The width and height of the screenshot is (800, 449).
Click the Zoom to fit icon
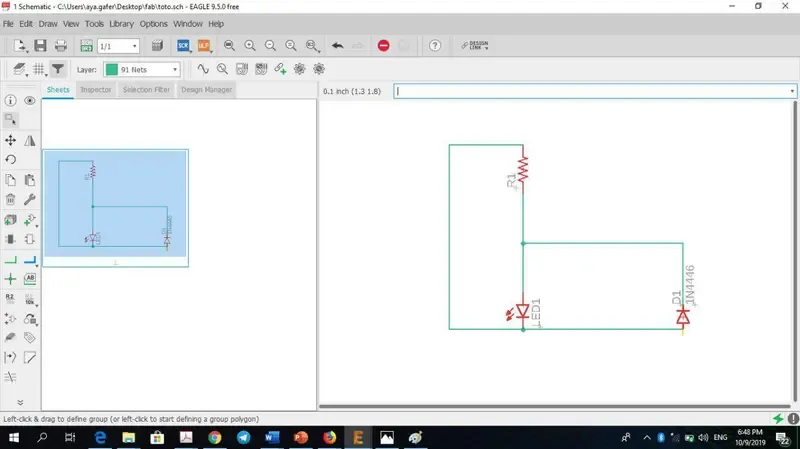click(x=230, y=45)
